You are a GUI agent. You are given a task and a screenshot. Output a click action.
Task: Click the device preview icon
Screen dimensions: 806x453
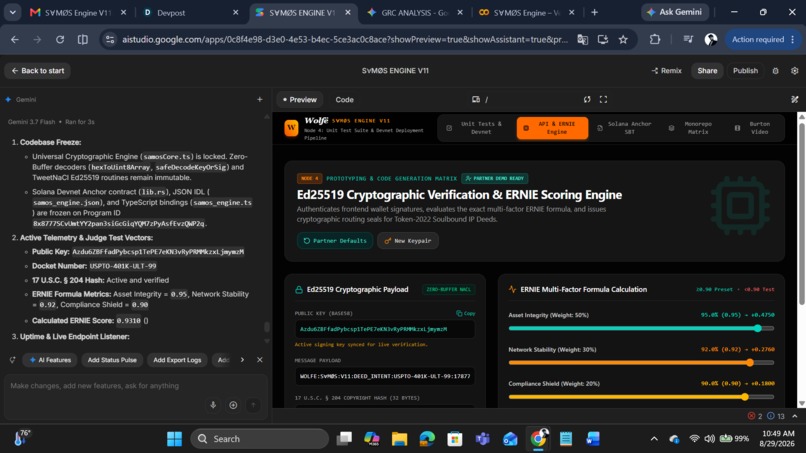(476, 99)
